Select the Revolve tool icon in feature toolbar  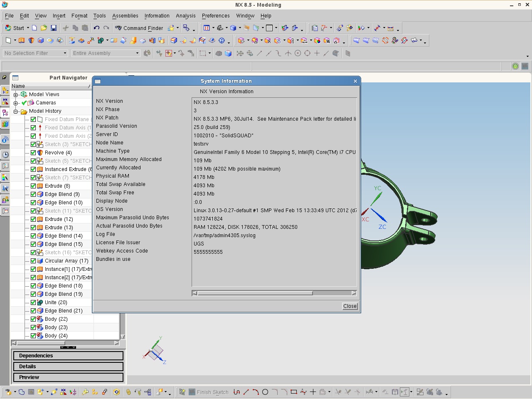[31, 41]
